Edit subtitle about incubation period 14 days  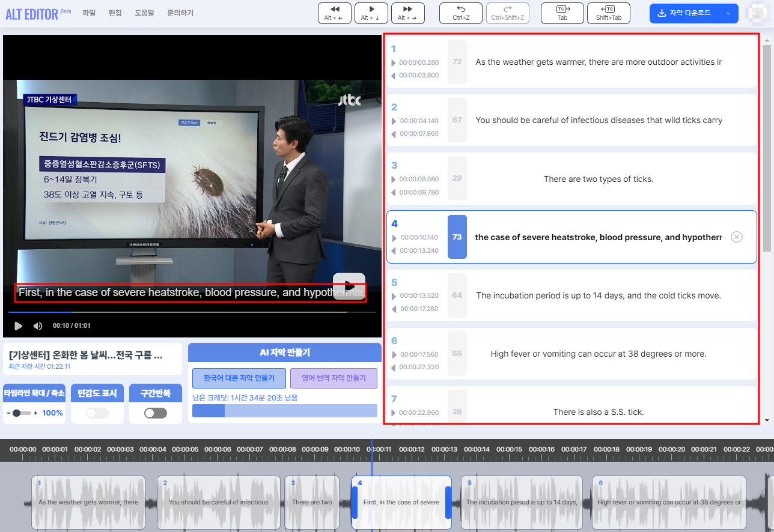599,295
